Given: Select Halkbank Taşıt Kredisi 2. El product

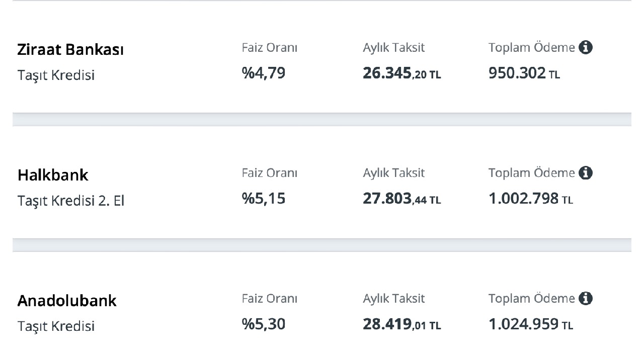Looking at the screenshot, I should click(x=71, y=201).
